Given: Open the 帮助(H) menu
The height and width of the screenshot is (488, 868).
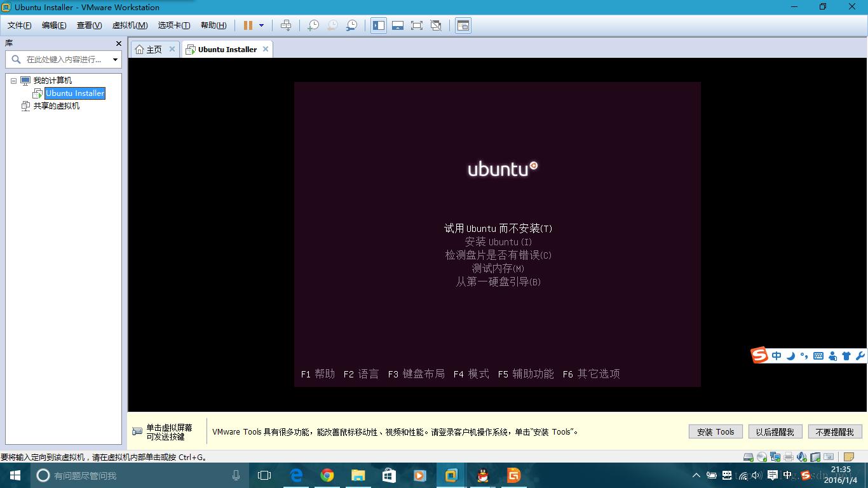Looking at the screenshot, I should coord(214,25).
